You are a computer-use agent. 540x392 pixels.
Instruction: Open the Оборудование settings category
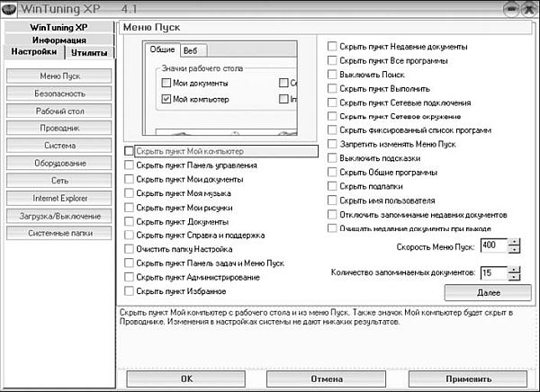(x=58, y=163)
